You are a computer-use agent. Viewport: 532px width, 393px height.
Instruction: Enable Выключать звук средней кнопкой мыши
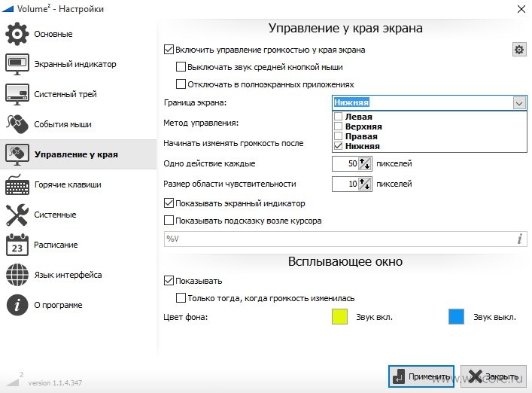[181, 67]
